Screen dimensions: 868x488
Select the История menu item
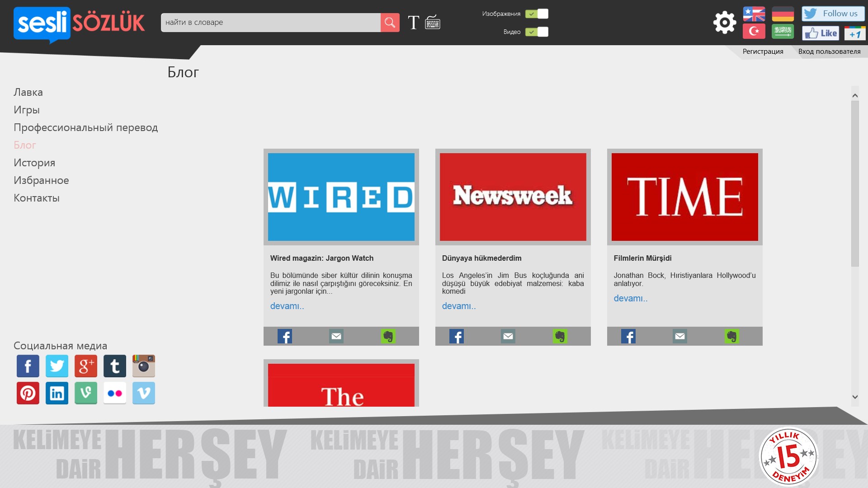[x=34, y=163]
